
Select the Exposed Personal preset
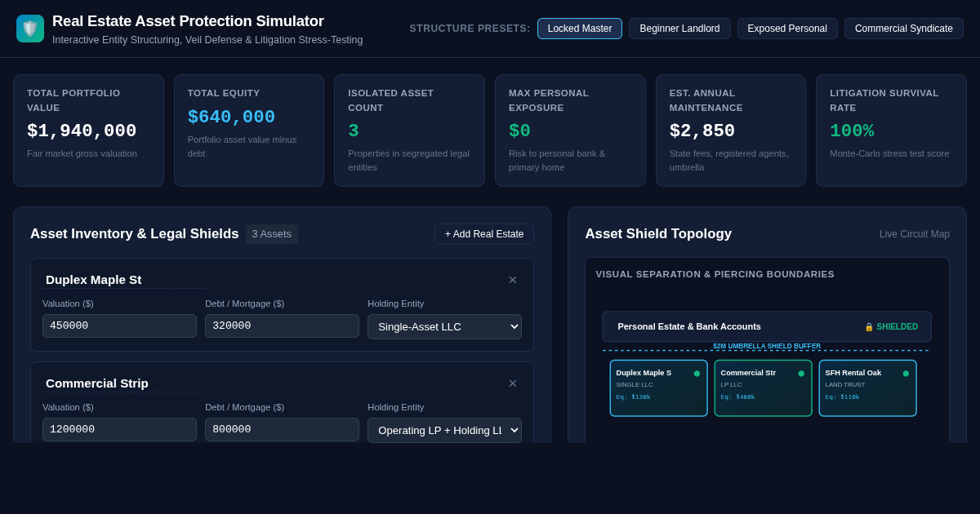[x=787, y=29]
